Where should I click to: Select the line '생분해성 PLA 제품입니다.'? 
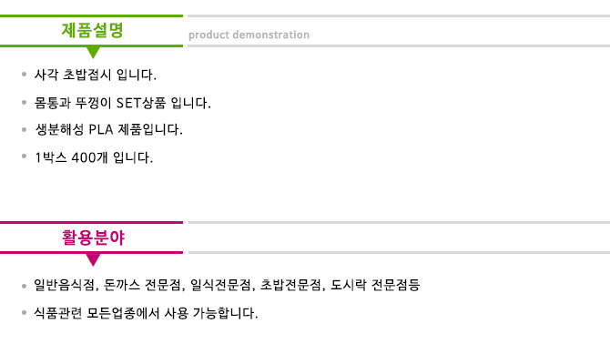point(108,129)
